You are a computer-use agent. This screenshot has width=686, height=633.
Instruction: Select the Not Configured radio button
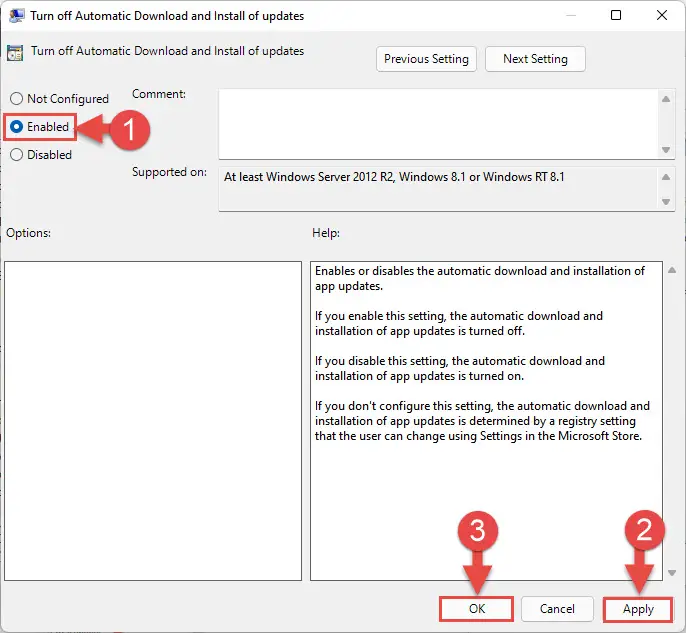coord(59,99)
